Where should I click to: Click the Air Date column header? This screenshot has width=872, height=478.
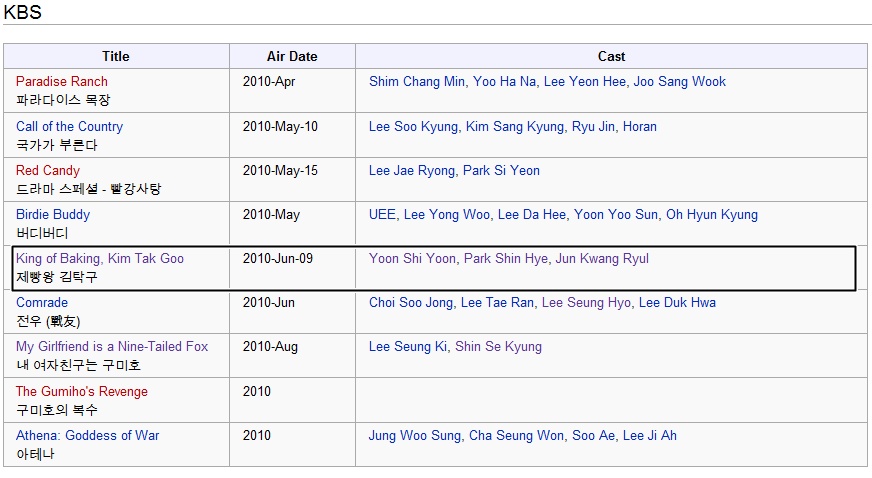point(292,56)
